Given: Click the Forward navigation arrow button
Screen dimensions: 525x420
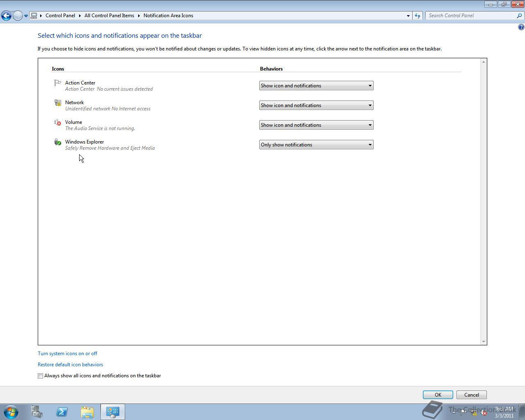Looking at the screenshot, I should (x=18, y=16).
